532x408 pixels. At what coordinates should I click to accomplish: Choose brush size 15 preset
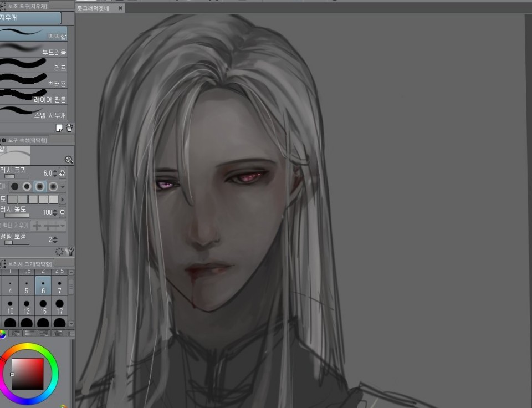pos(43,307)
